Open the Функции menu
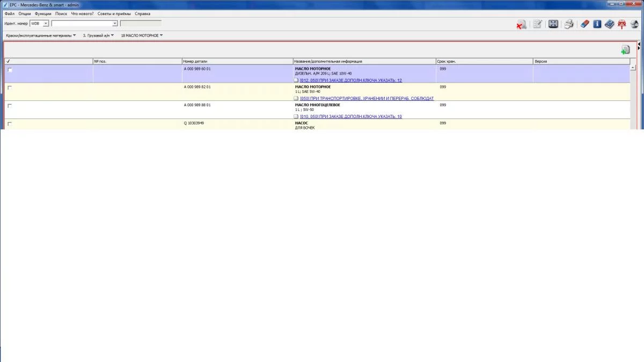The height and width of the screenshot is (362, 644). coord(43,13)
